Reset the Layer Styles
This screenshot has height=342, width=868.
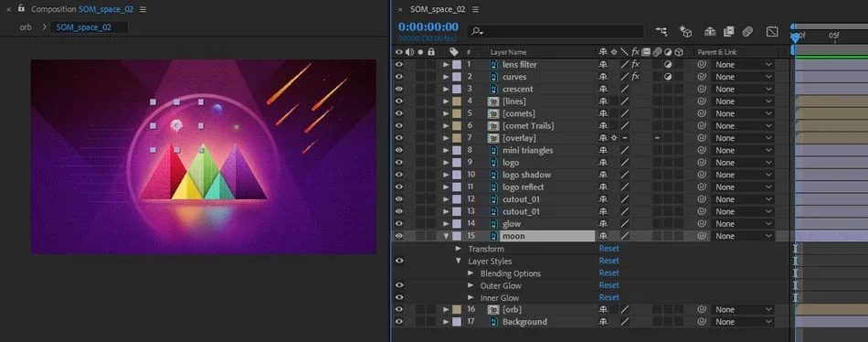(609, 261)
